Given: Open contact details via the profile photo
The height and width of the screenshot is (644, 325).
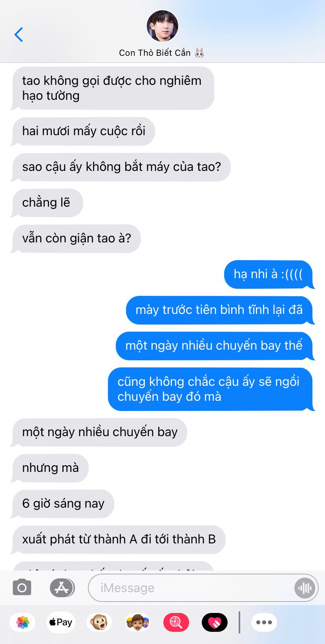Looking at the screenshot, I should point(162,26).
